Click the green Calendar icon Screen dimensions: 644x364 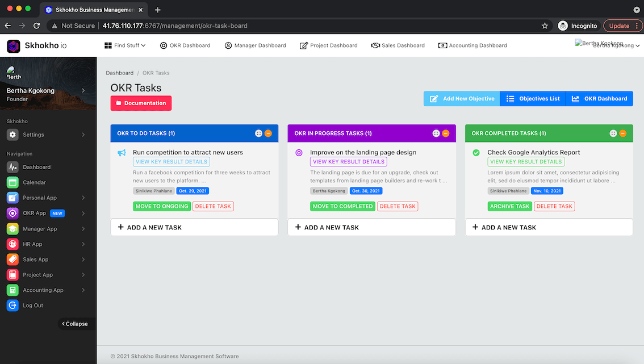(x=12, y=182)
